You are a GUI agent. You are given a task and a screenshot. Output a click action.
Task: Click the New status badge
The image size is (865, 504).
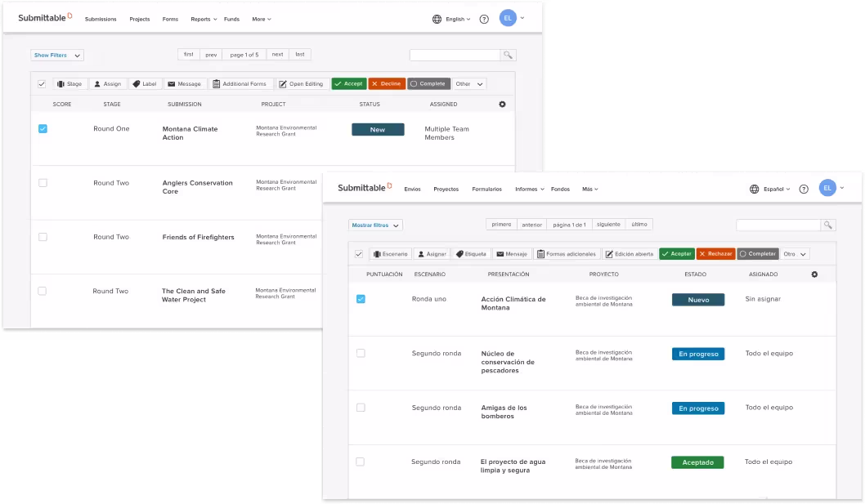pyautogui.click(x=378, y=130)
